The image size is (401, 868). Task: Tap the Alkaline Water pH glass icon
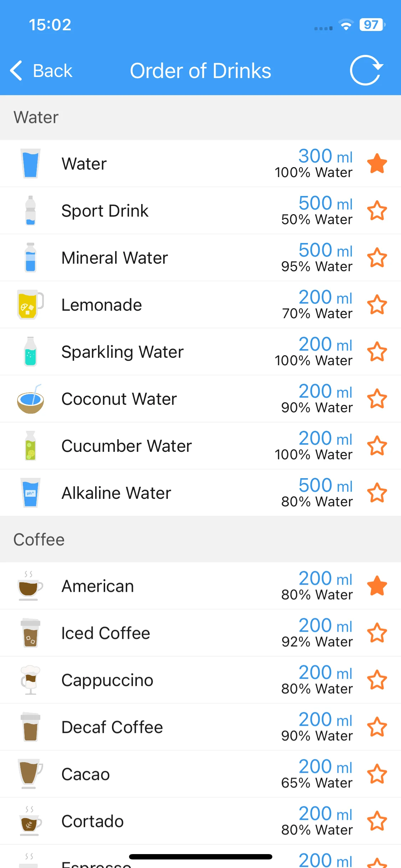[30, 492]
